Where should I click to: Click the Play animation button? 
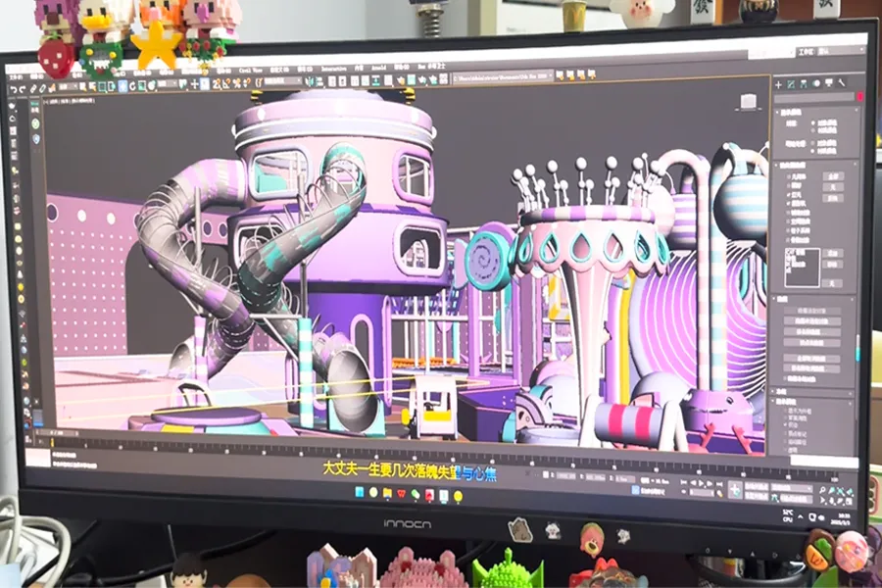click(701, 483)
